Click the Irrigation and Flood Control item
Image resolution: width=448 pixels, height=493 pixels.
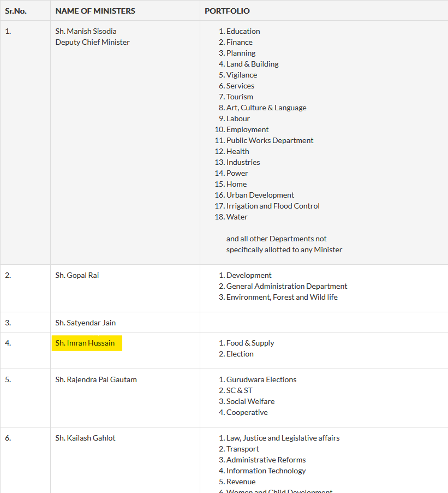tap(273, 206)
